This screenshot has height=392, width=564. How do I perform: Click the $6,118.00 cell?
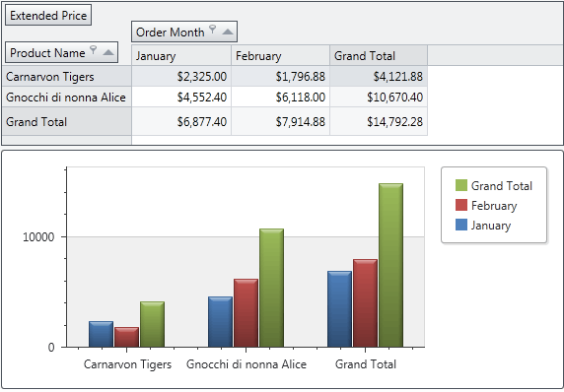[x=280, y=97]
